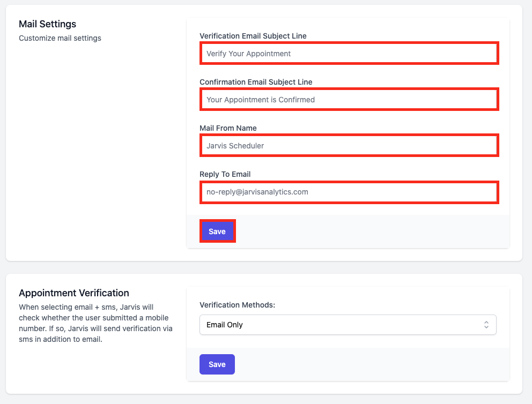Save the Mail Settings form
The image size is (532, 404).
click(218, 231)
